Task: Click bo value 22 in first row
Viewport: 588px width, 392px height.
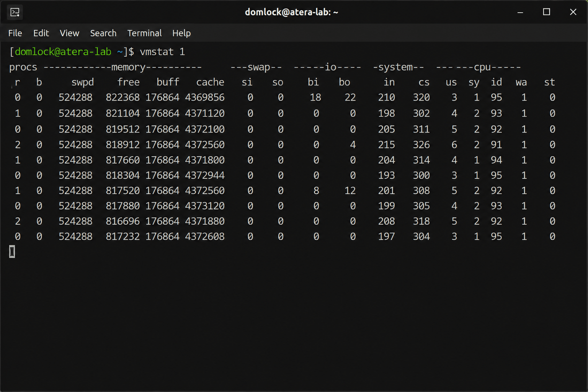Action: pos(350,98)
